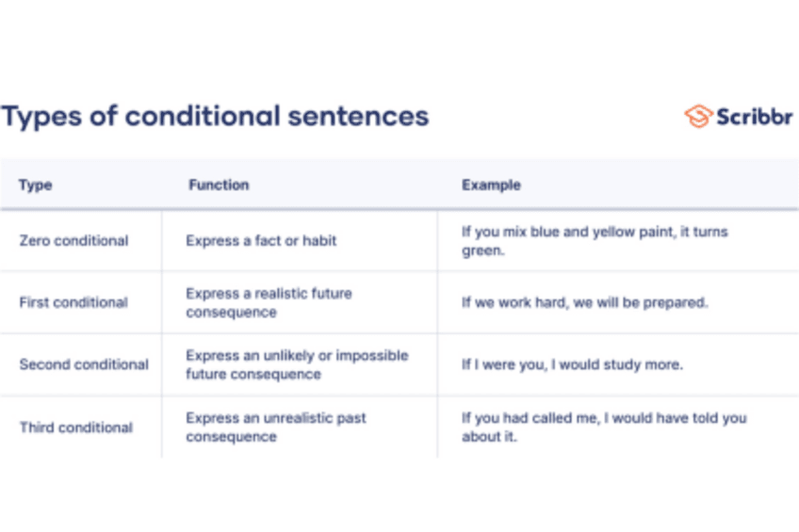The image size is (799, 532).
Task: Click the 'Second conditional' row label
Action: click(84, 364)
